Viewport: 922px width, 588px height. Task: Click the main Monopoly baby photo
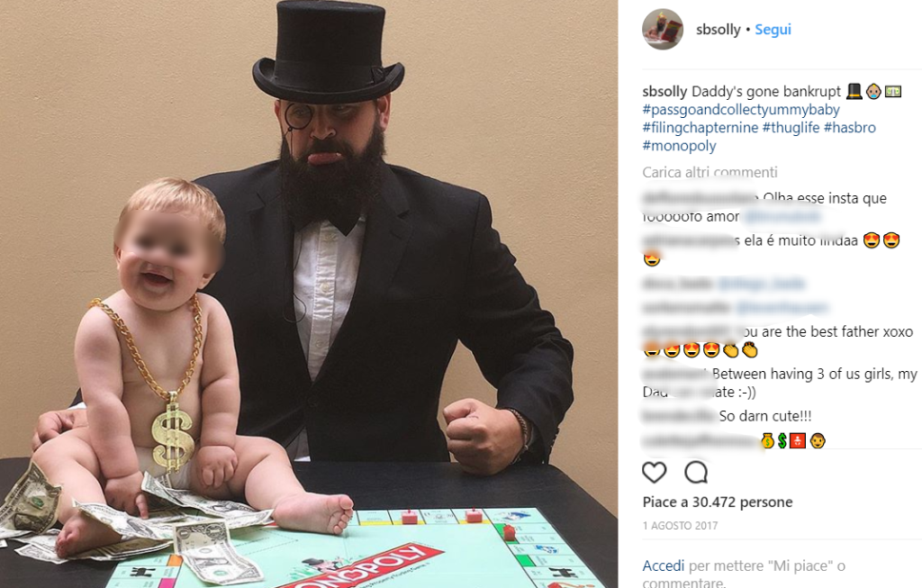point(309,294)
